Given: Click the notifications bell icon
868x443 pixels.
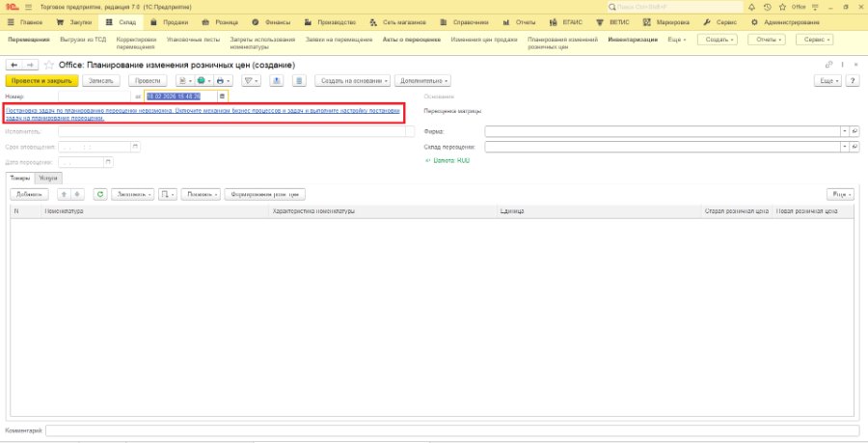Looking at the screenshot, I should click(751, 7).
